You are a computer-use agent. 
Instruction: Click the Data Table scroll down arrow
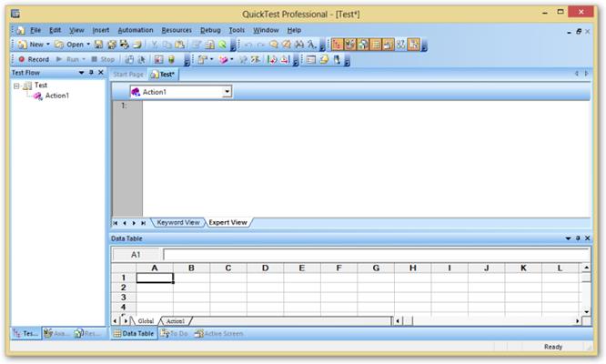pos(586,312)
